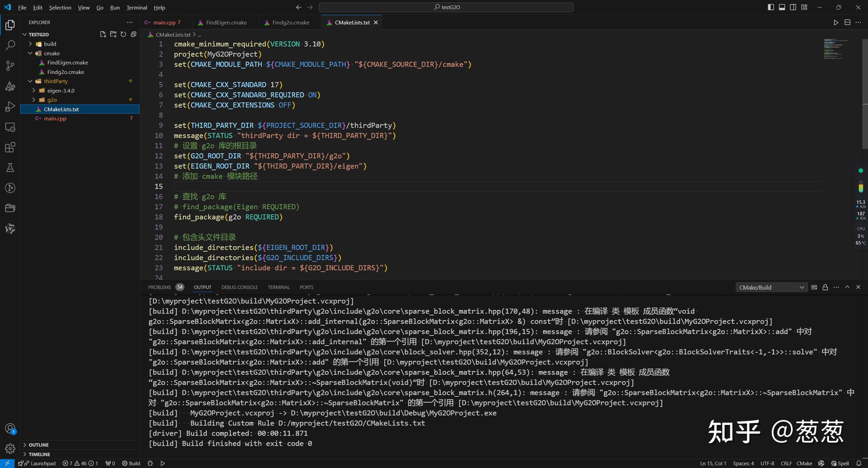Toggle the primary side bar layout button
868x468 pixels.
tap(771, 7)
